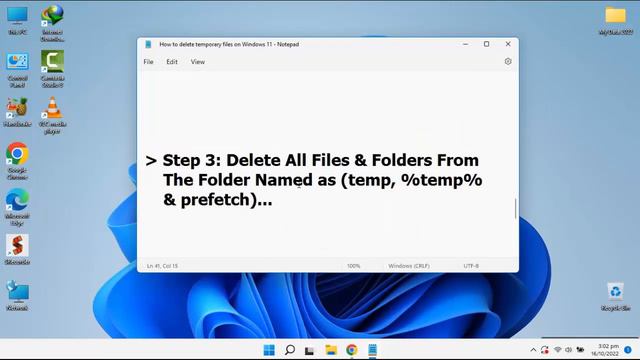Click the battery tray icon
The height and width of the screenshot is (360, 640).
tap(580, 350)
